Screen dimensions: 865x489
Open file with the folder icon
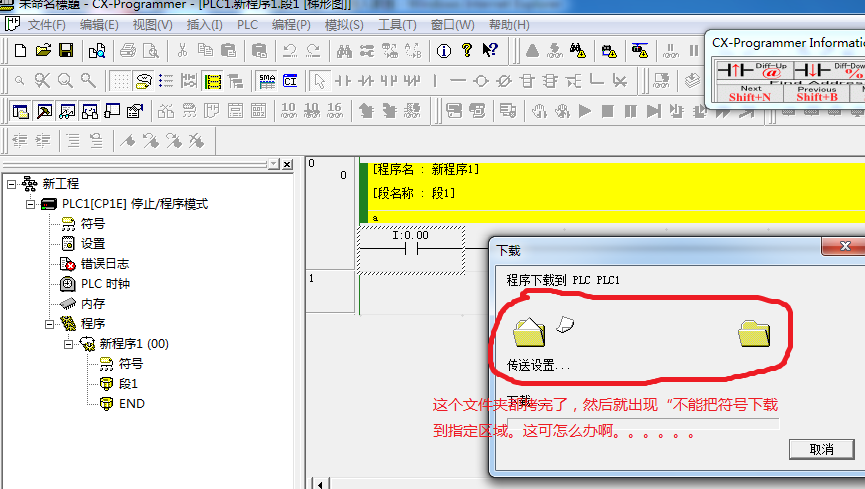[43, 50]
